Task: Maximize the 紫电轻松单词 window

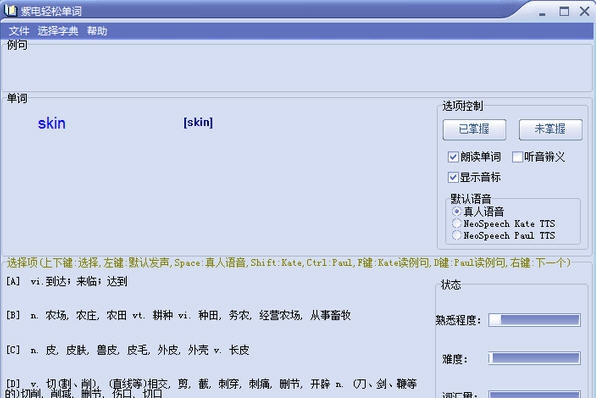Action: click(x=564, y=11)
